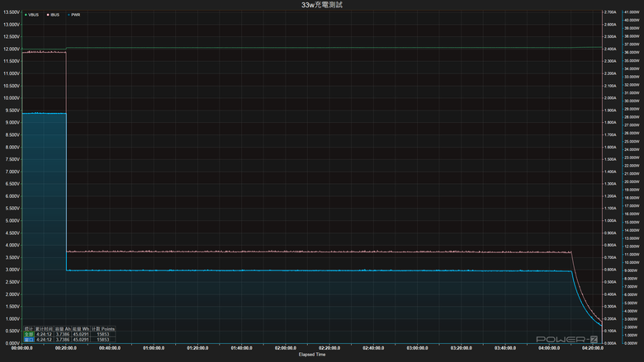644x362 pixels.
Task: Click the 9.500V voltage axis label
Action: (x=12, y=110)
